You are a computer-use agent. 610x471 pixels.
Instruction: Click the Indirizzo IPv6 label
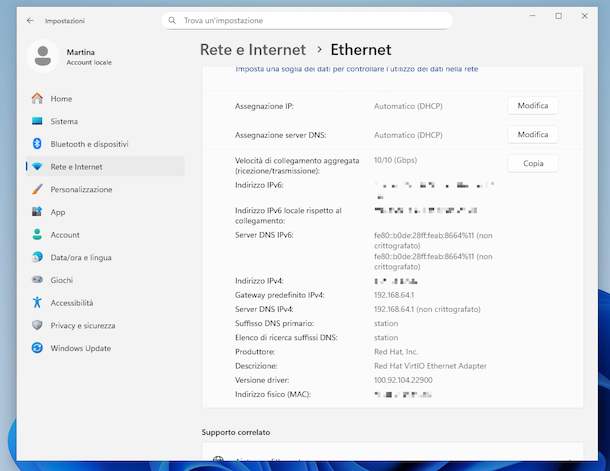[x=259, y=185]
